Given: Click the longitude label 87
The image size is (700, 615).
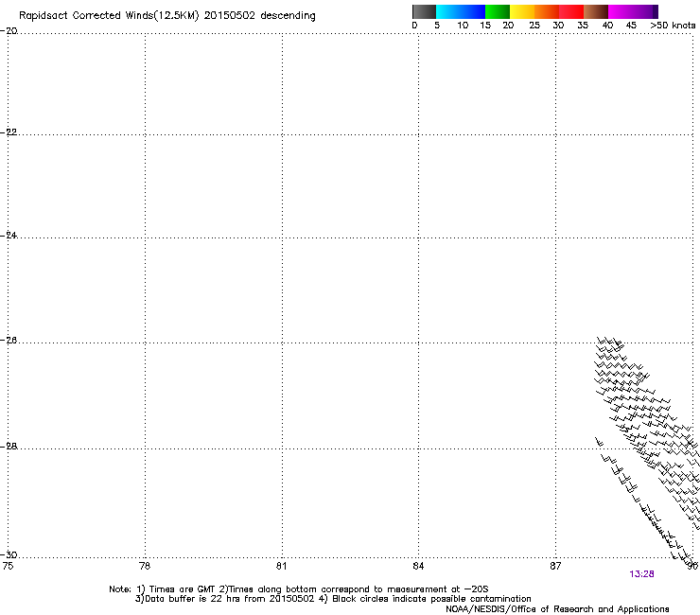Looking at the screenshot, I should (555, 566).
